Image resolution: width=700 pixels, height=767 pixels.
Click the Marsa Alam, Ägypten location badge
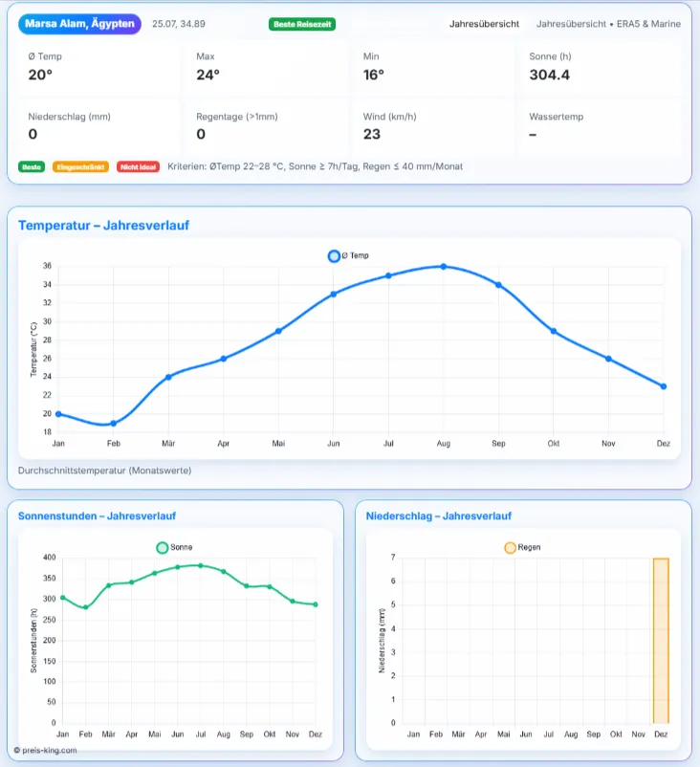coord(79,24)
